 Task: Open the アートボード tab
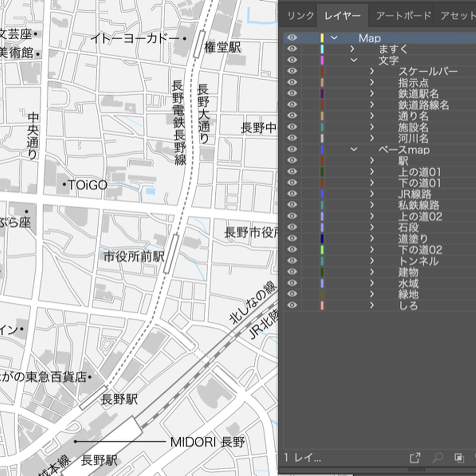[x=404, y=16]
